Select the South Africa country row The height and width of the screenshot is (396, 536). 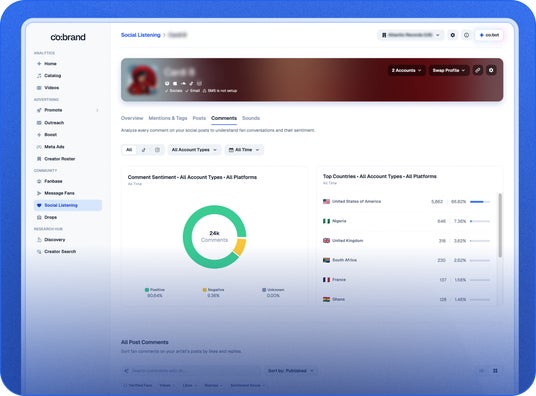coord(407,260)
